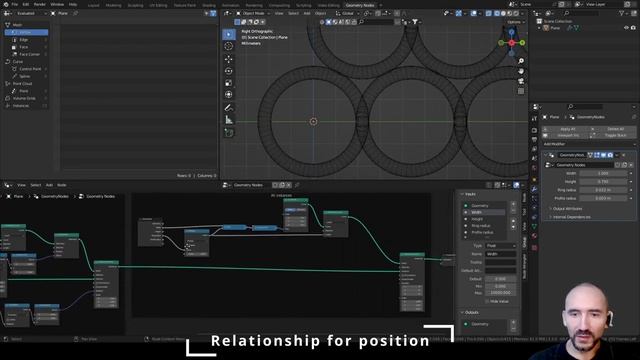Open the Object Mode dropdown

[x=253, y=13]
